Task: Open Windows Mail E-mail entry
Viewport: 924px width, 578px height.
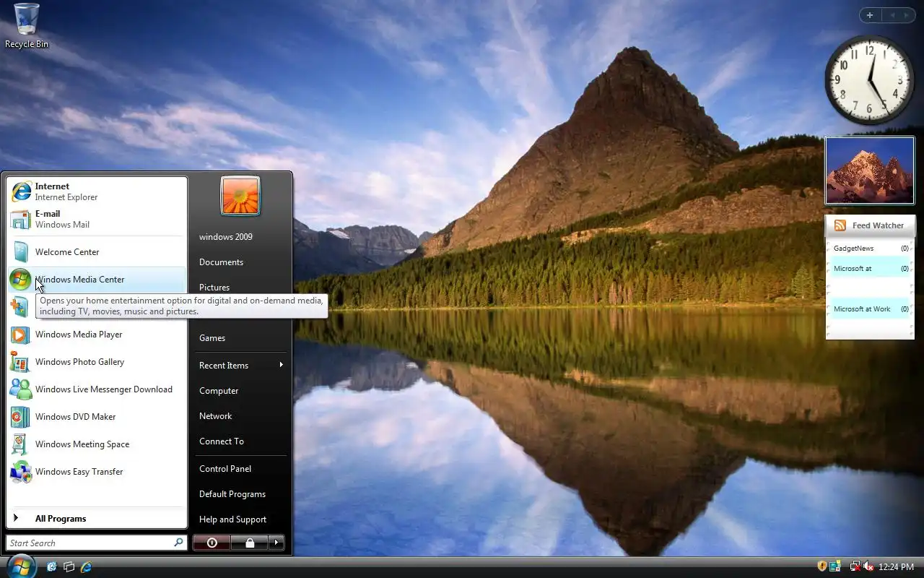Action: pos(97,219)
